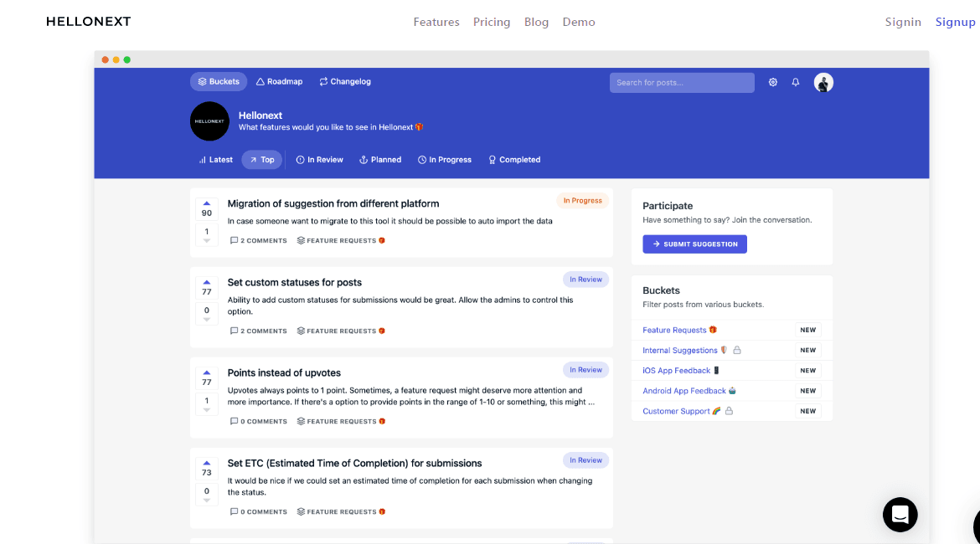
Task: Upvote the Set custom statuses post
Action: (x=207, y=282)
